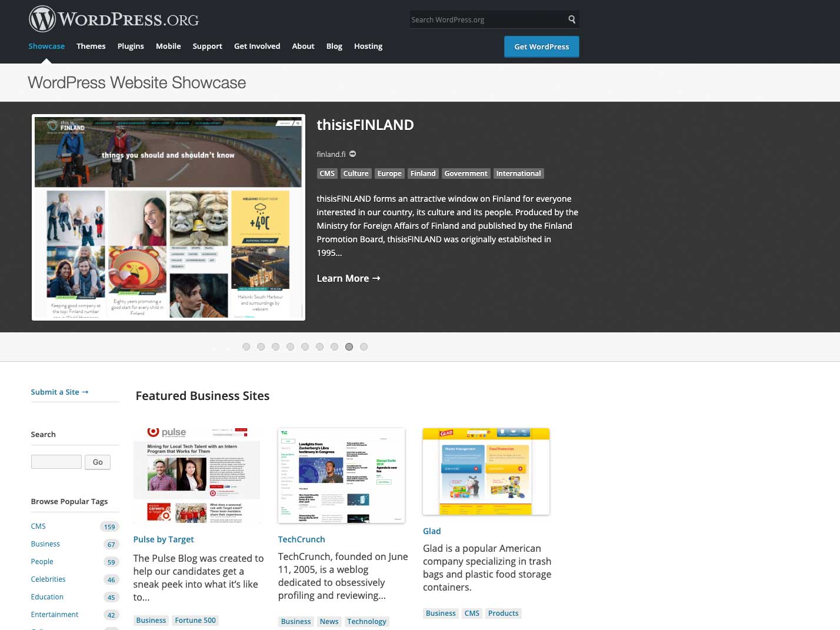The height and width of the screenshot is (630, 840).
Task: Click the search magnifier icon in header
Action: click(572, 19)
